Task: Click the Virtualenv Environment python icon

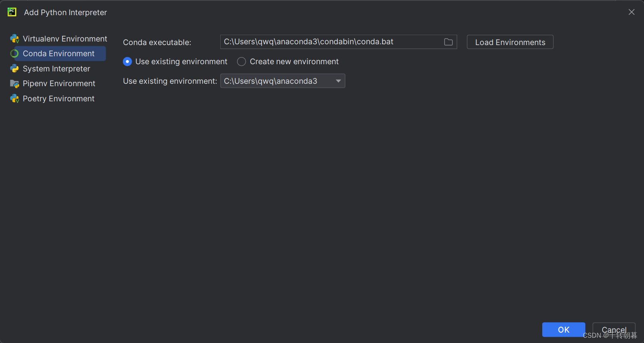Action: pyautogui.click(x=15, y=39)
